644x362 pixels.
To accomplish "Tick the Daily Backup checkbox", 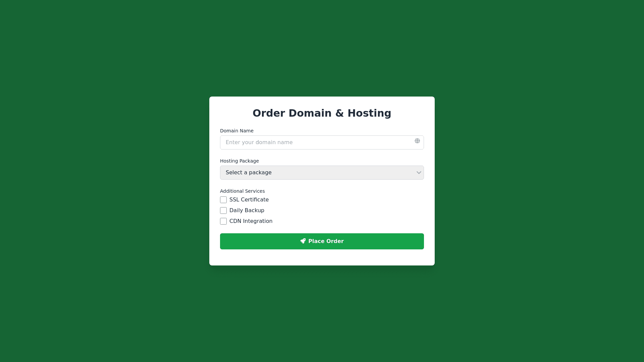I will [223, 210].
